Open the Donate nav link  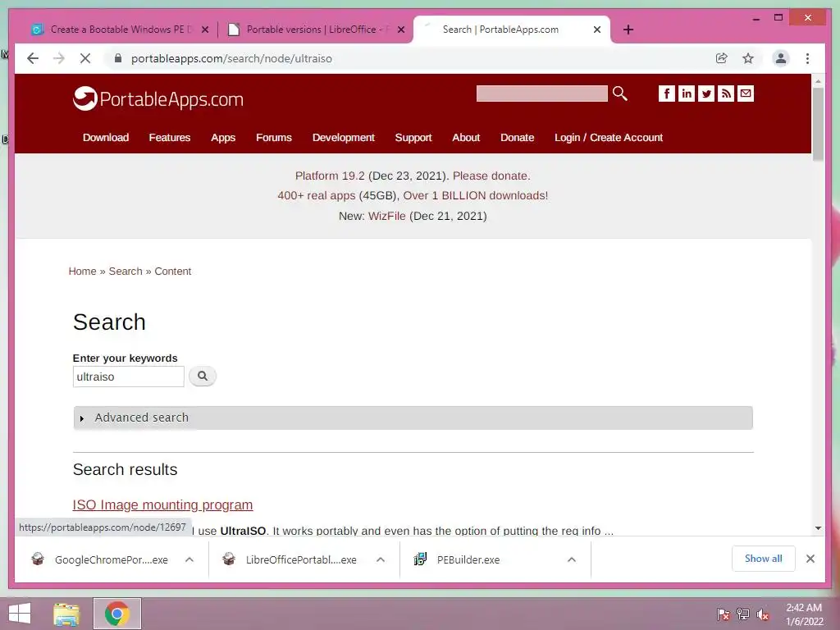(517, 138)
